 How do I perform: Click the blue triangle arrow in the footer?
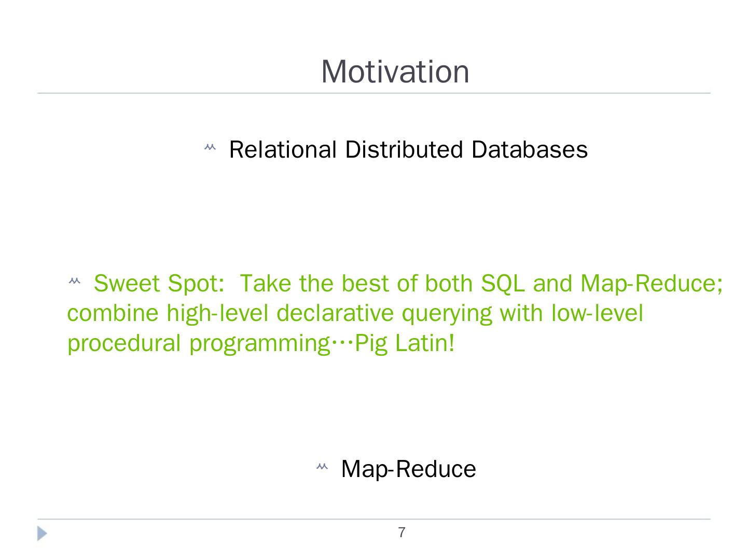pos(43,533)
